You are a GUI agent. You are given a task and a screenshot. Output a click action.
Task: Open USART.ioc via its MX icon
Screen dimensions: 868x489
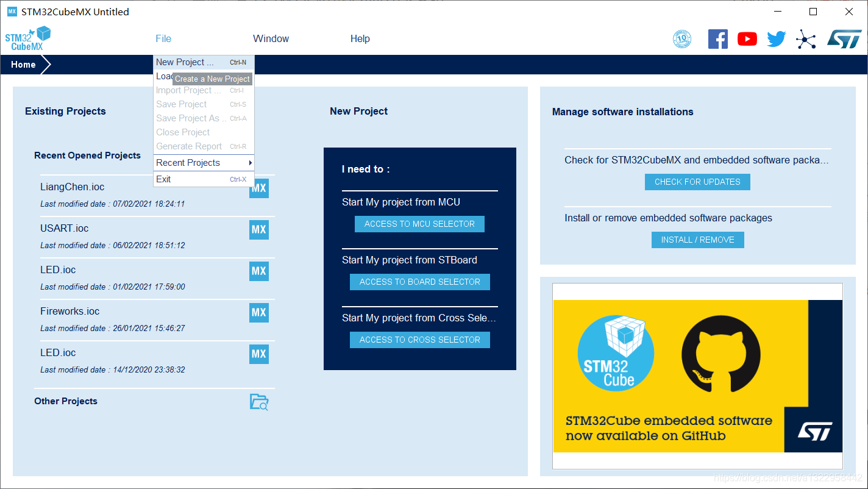259,230
